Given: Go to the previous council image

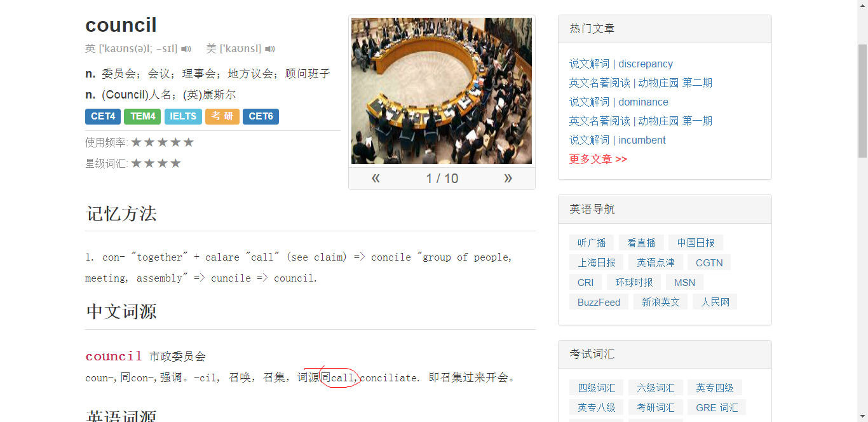Looking at the screenshot, I should pos(376,179).
